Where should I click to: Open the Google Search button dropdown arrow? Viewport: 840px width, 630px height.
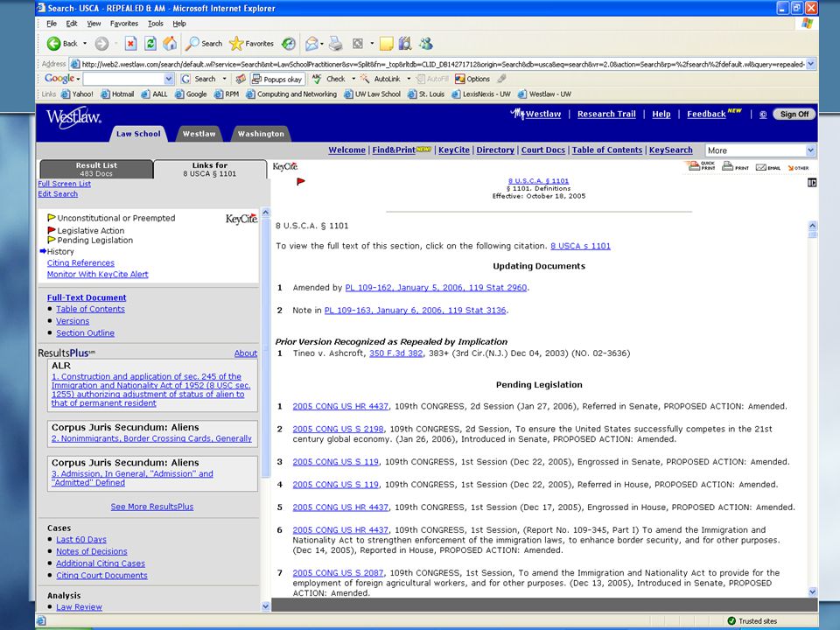pos(225,79)
